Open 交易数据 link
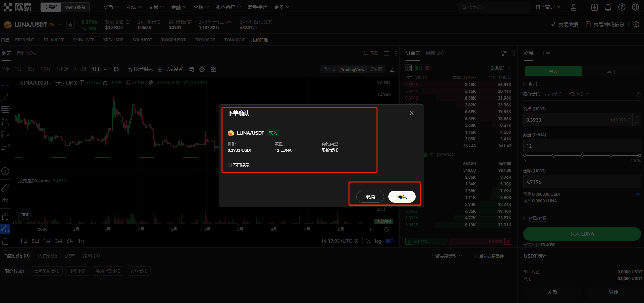644x303 pixels. (x=564, y=25)
